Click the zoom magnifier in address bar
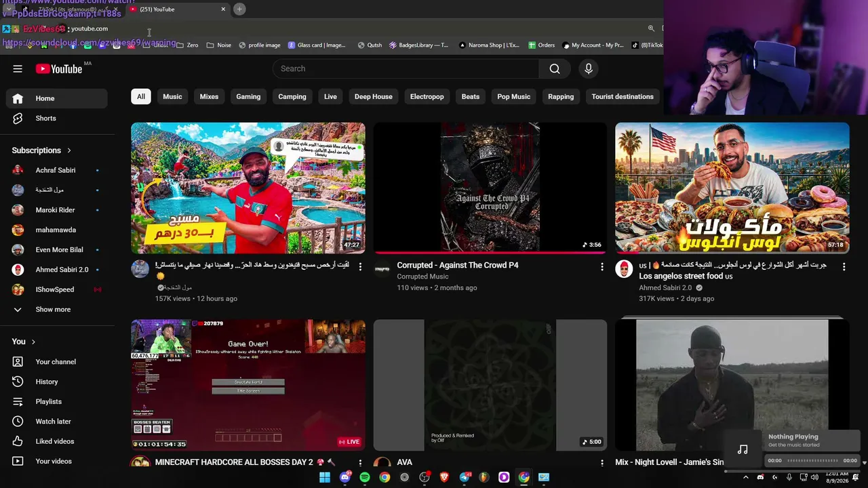 [651, 28]
